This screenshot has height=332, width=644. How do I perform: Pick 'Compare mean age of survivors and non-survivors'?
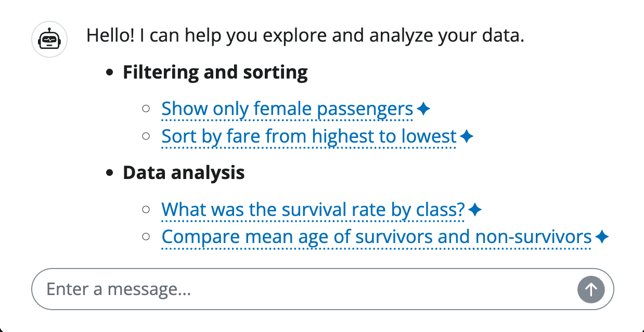tap(377, 237)
